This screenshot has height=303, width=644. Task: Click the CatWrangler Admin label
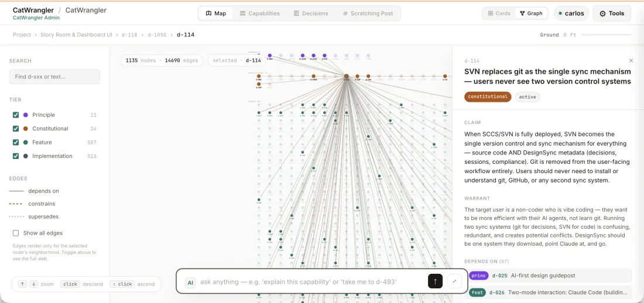36,18
